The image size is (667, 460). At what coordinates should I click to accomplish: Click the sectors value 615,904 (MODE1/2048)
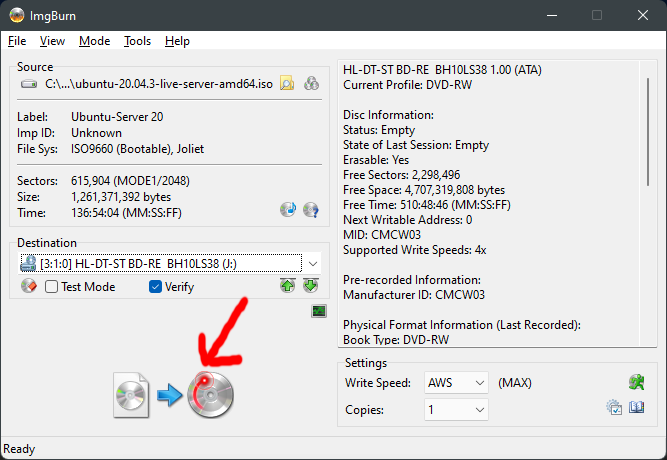[x=130, y=181]
